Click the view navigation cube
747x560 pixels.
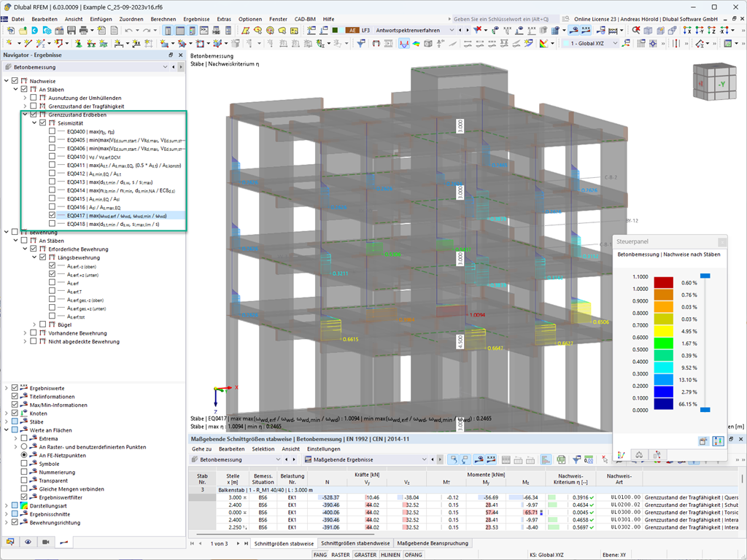click(714, 82)
